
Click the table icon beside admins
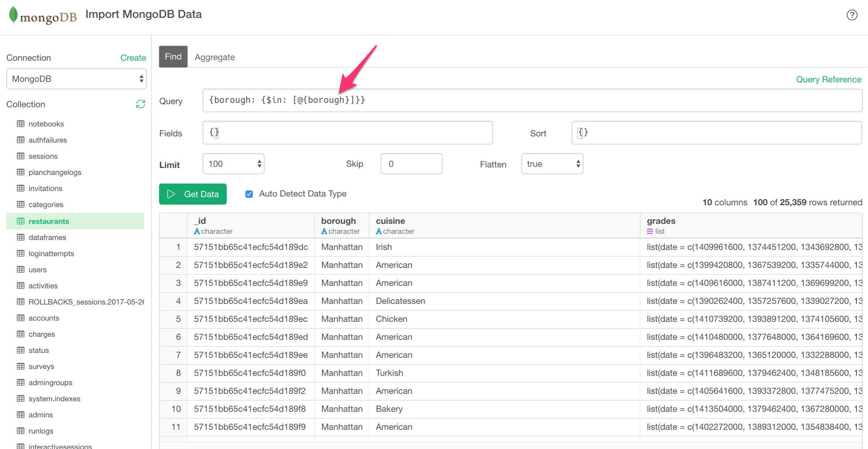(x=21, y=415)
